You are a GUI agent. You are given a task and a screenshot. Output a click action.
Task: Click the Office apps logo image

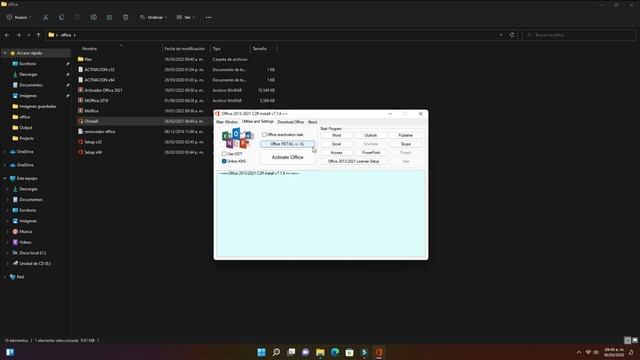pyautogui.click(x=237, y=138)
